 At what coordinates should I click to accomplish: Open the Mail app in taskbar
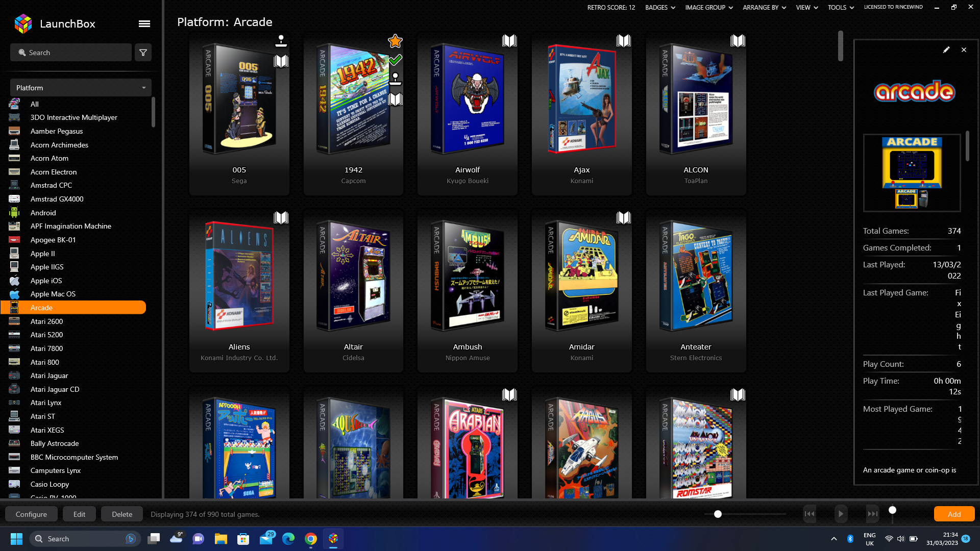[x=266, y=539]
